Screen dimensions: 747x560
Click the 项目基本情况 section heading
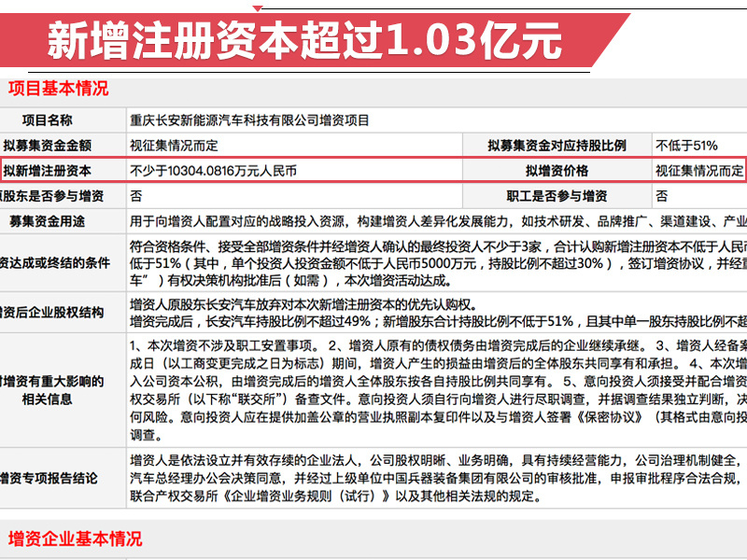(58, 89)
